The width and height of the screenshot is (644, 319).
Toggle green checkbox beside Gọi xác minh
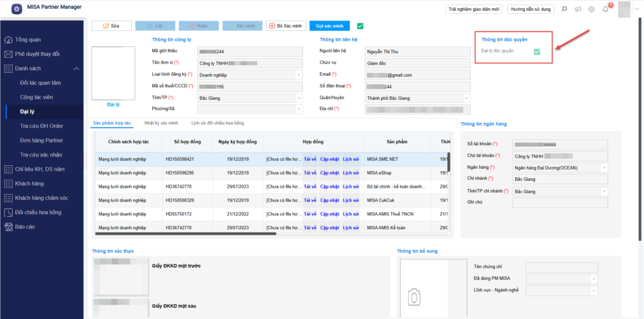pyautogui.click(x=360, y=26)
